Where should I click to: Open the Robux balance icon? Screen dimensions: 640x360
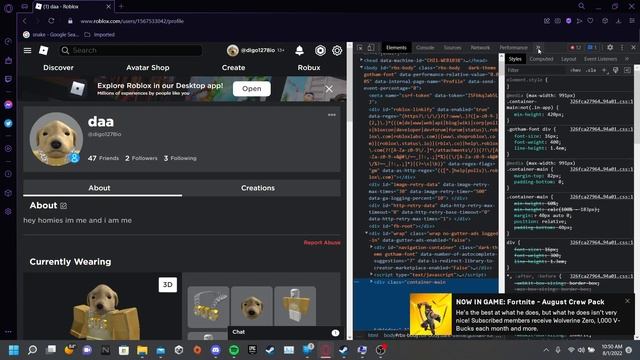(320, 50)
